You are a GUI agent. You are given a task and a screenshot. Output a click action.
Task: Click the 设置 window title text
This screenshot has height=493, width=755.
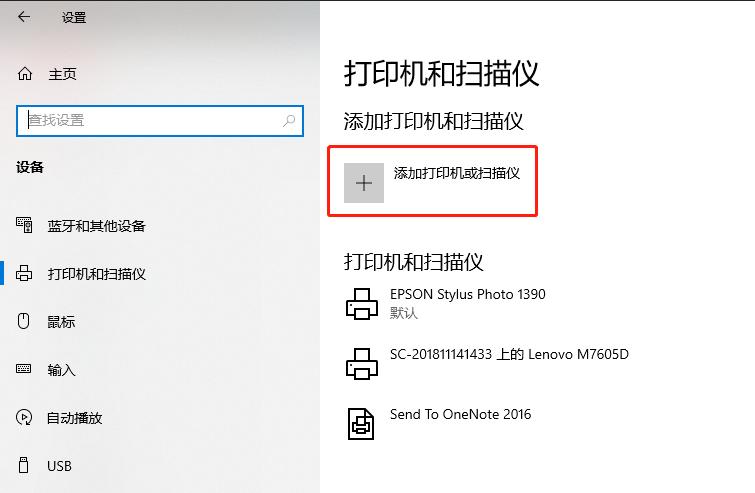point(74,18)
